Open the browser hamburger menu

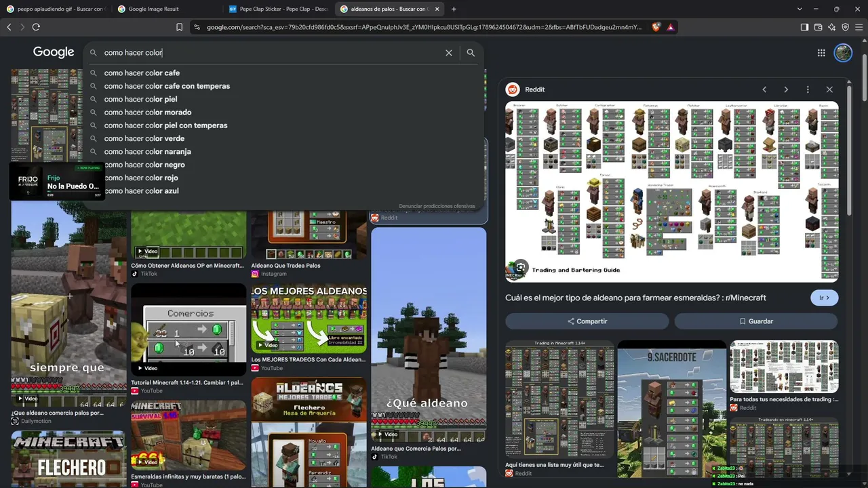click(859, 27)
